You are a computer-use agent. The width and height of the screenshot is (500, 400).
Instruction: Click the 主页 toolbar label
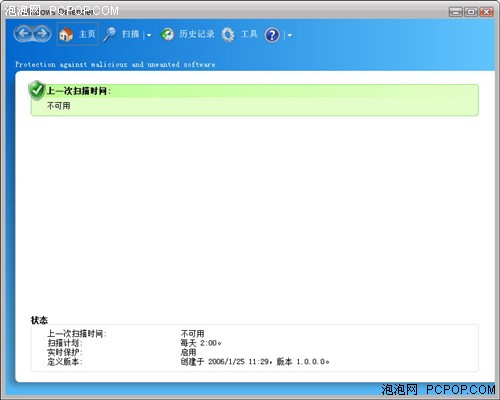click(x=87, y=34)
